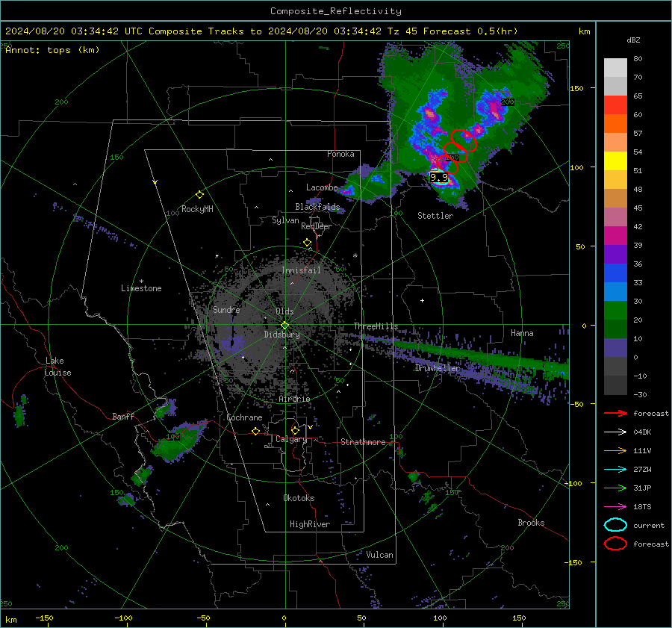Click the yellow diamond marker beside RockyMH
Screen dimensions: 672x628
tap(199, 195)
